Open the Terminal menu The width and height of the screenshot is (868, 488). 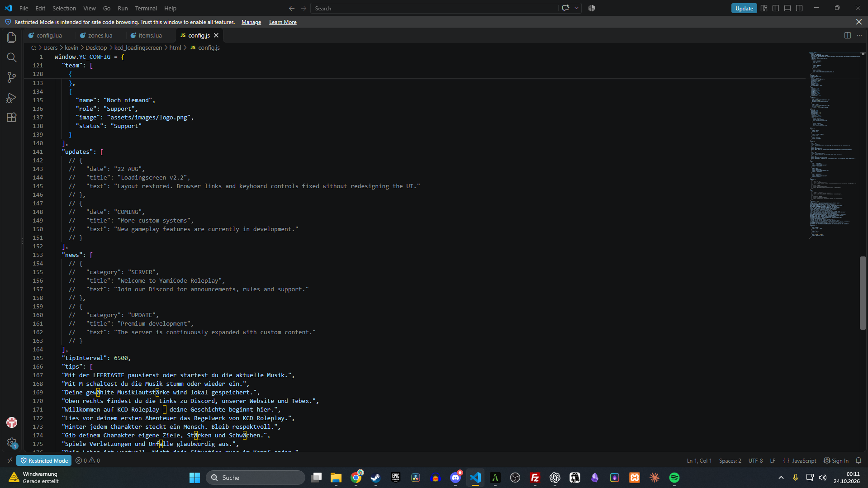click(x=146, y=8)
